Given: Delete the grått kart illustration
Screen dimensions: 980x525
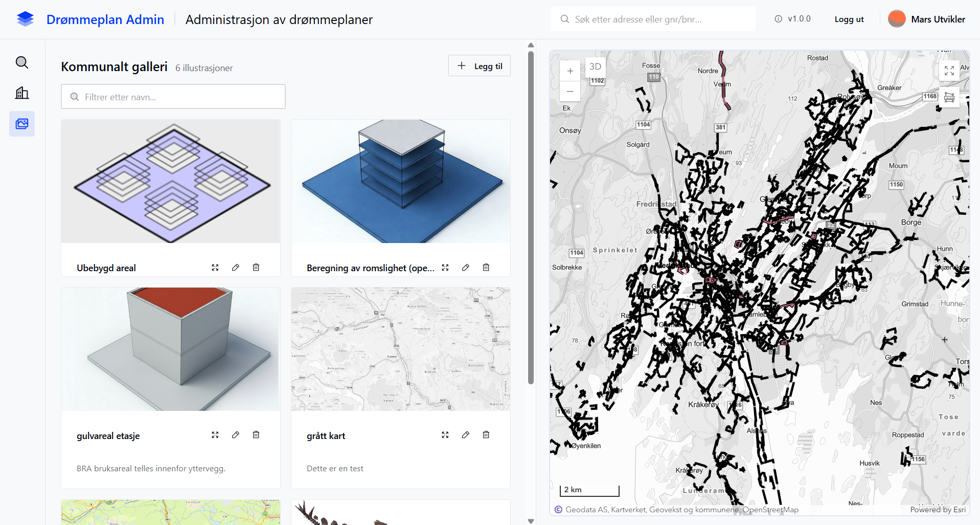Looking at the screenshot, I should click(486, 435).
